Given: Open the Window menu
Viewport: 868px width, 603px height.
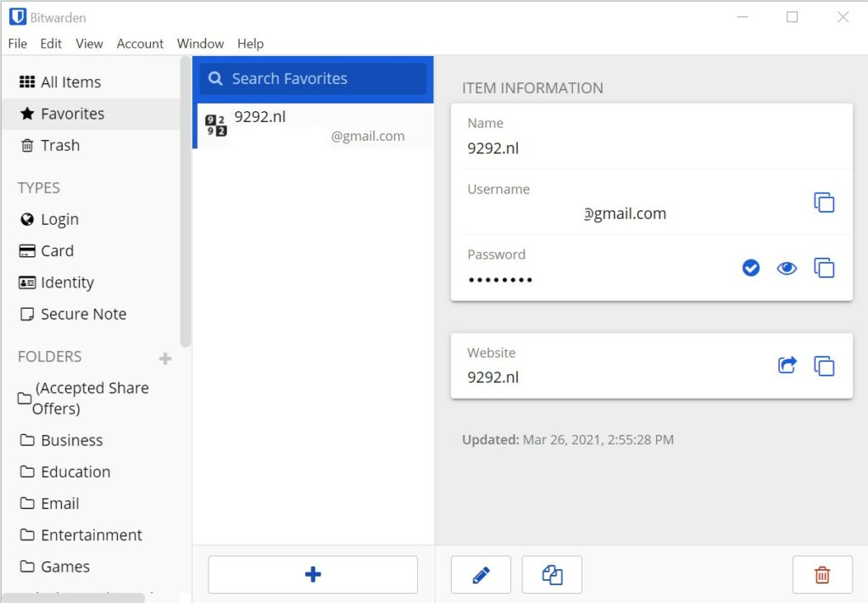Looking at the screenshot, I should click(x=200, y=44).
